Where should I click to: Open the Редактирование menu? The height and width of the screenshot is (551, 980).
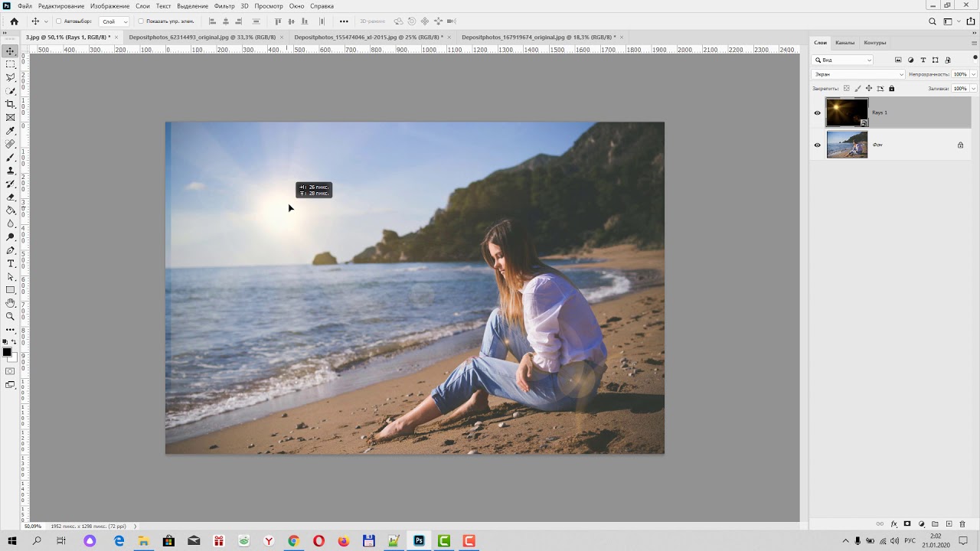(x=61, y=5)
